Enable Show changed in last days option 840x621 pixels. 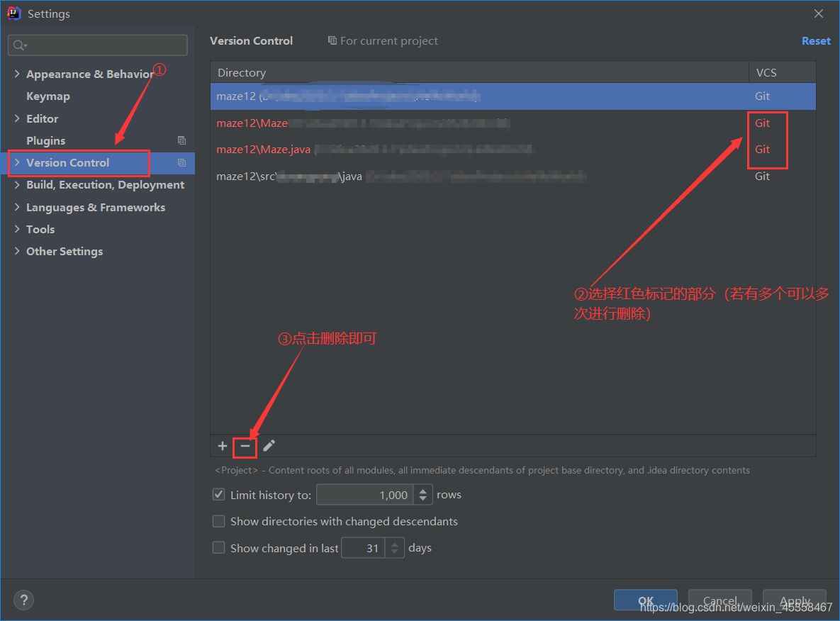tap(219, 547)
